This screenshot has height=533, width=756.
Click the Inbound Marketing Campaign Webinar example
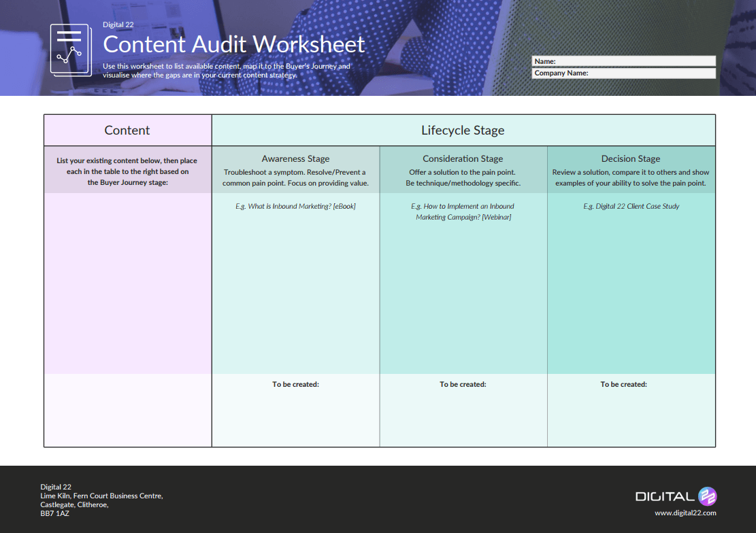[x=463, y=211]
